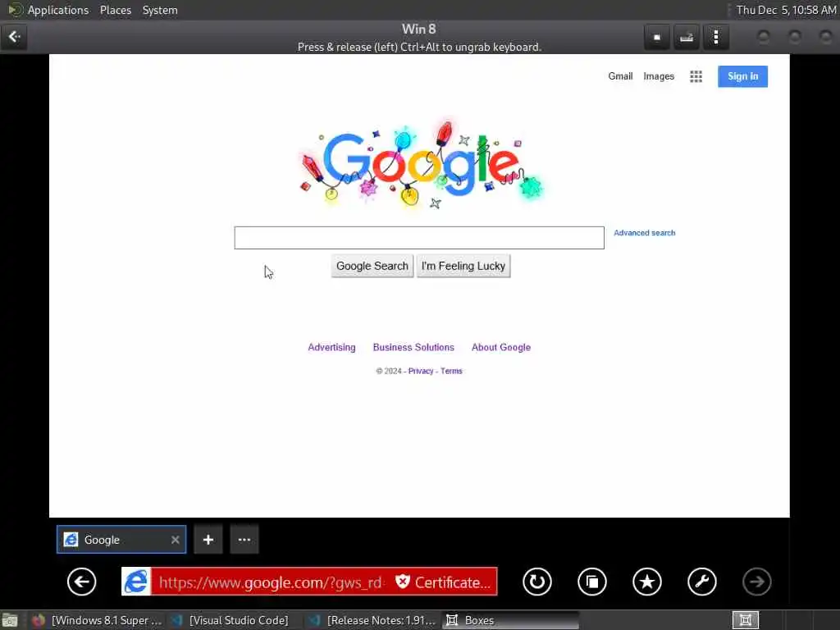
Task: Switch to Boxes taskbar window
Action: [510, 620]
